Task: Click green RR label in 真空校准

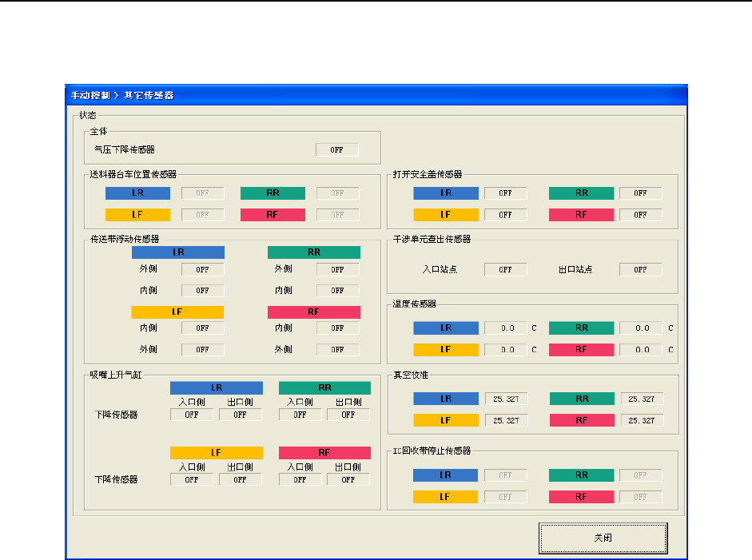Action: click(x=582, y=399)
